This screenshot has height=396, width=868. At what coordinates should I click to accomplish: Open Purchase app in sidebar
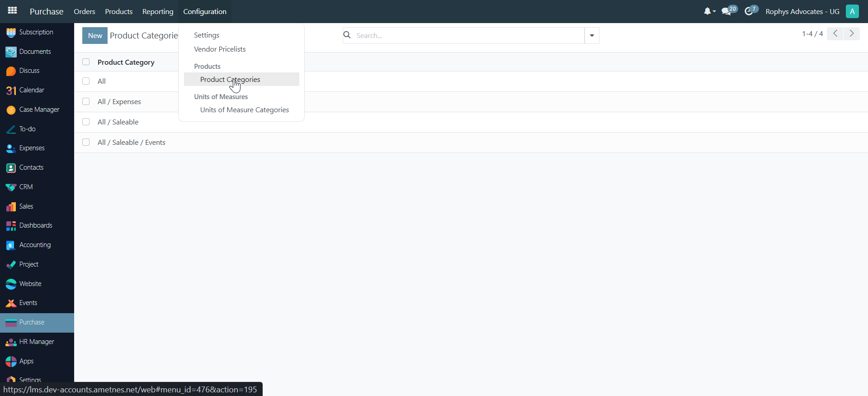[37, 322]
